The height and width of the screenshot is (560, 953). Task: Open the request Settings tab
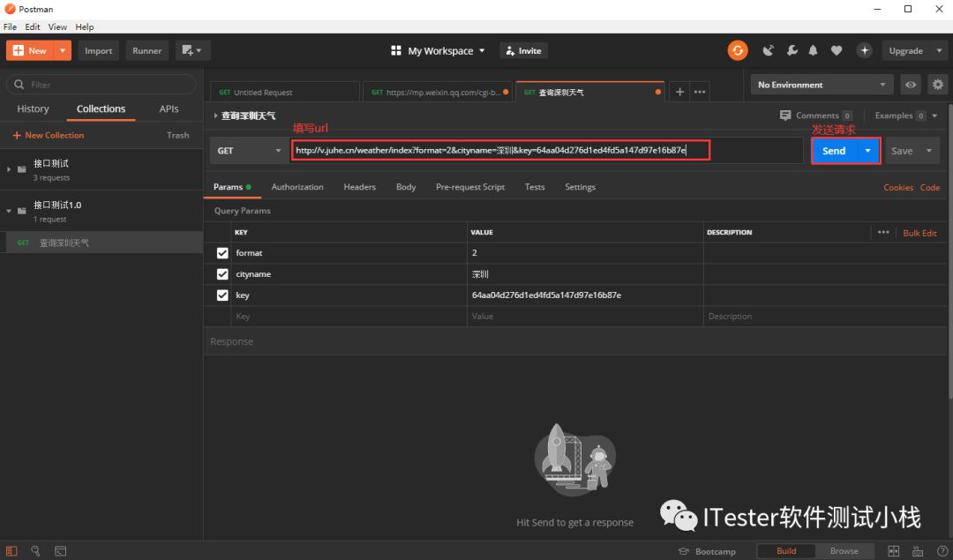click(581, 187)
